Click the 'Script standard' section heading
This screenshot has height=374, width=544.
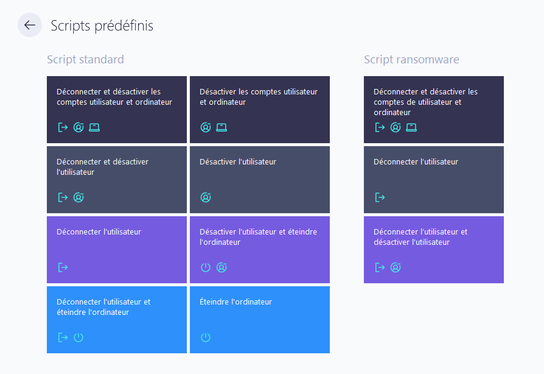tap(85, 59)
